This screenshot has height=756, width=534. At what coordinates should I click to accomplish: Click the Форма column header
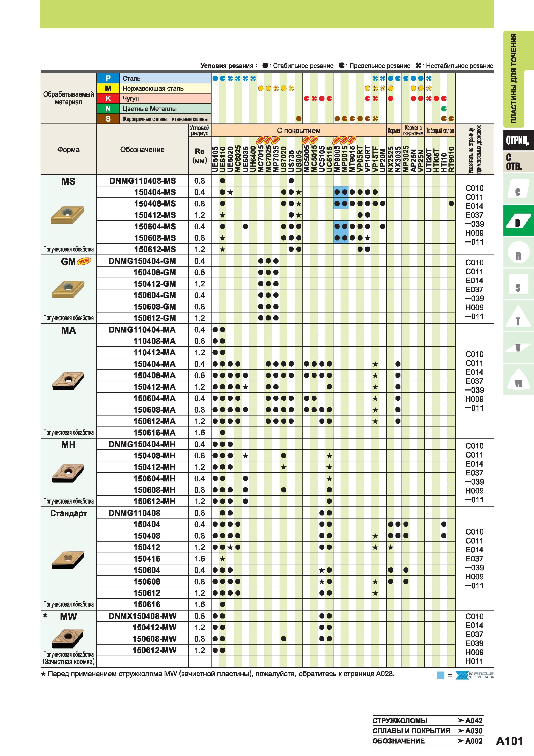tap(69, 150)
